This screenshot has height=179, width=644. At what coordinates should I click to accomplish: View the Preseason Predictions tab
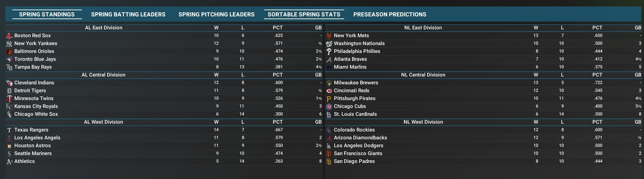[x=390, y=14]
